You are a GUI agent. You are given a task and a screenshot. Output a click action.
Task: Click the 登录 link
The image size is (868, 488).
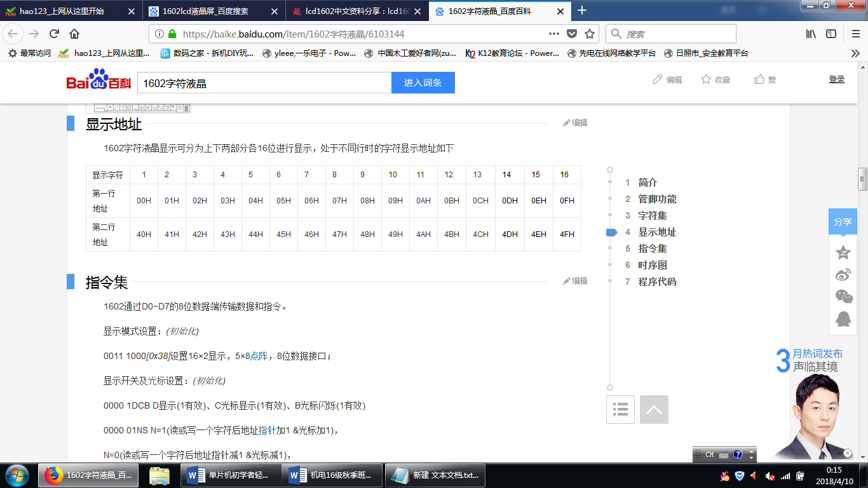coord(837,79)
